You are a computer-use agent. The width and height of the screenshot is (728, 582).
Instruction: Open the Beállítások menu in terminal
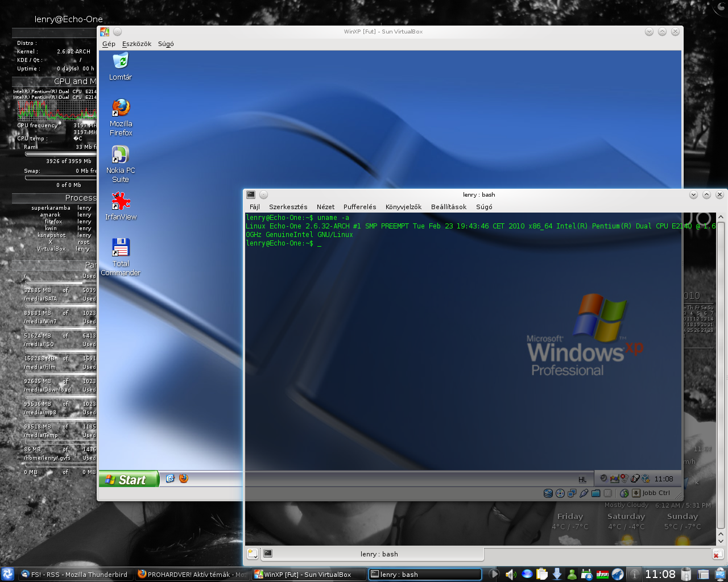click(x=448, y=207)
